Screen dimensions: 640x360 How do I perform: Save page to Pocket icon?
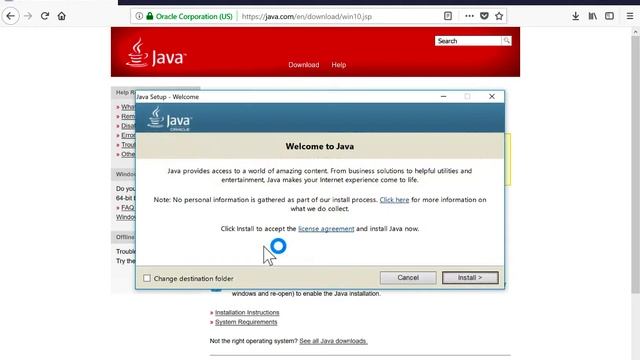[484, 16]
